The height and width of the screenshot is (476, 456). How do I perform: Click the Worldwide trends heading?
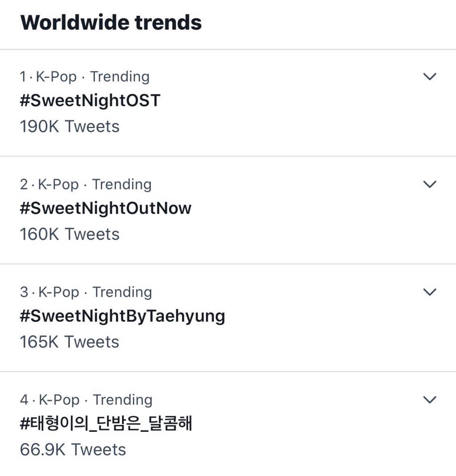pos(111,23)
